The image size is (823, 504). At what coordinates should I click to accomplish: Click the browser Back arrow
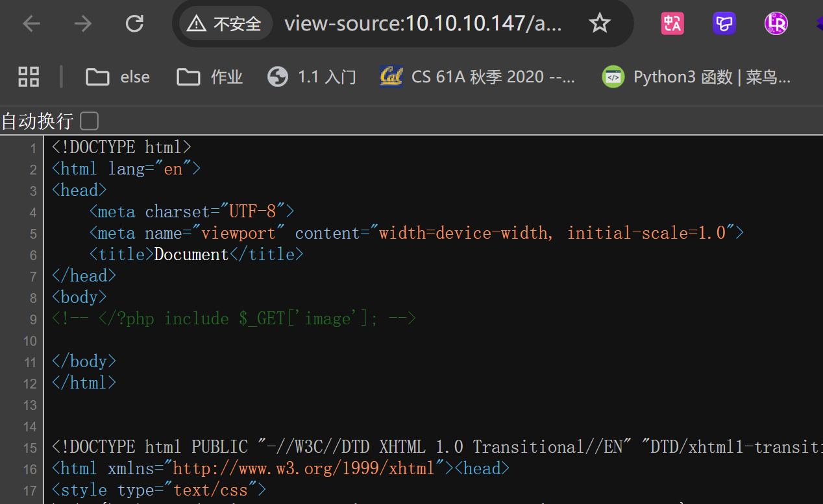click(x=31, y=24)
